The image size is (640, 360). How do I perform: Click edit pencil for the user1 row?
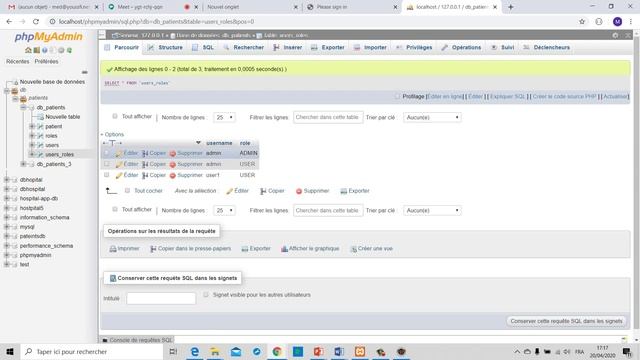pos(119,175)
